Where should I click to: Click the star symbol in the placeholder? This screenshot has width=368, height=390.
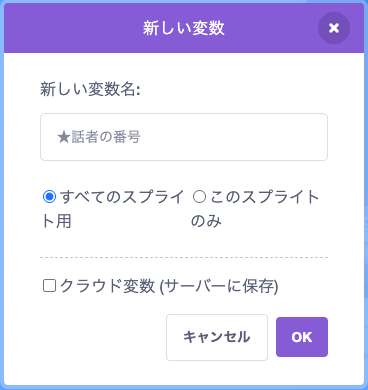pyautogui.click(x=63, y=137)
